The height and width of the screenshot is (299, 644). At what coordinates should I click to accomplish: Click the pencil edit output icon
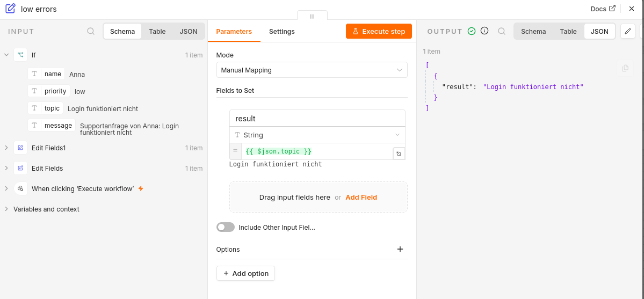point(627,31)
